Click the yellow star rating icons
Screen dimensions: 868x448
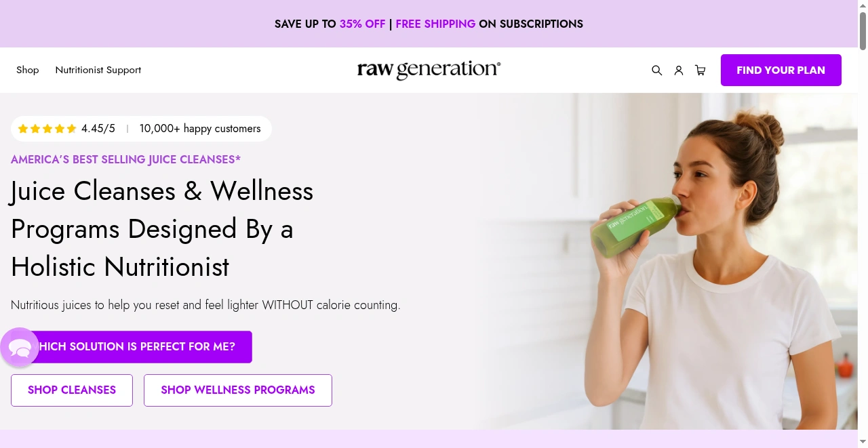47,129
